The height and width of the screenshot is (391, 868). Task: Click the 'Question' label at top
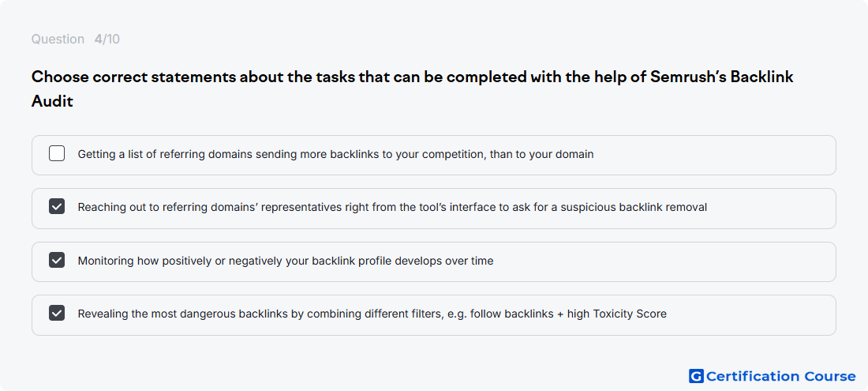[x=58, y=39]
